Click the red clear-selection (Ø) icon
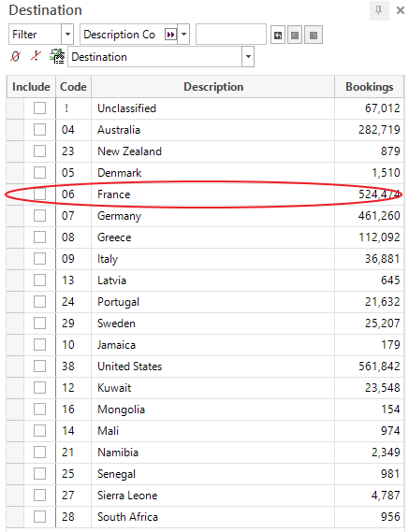The image size is (409, 532). (x=15, y=56)
